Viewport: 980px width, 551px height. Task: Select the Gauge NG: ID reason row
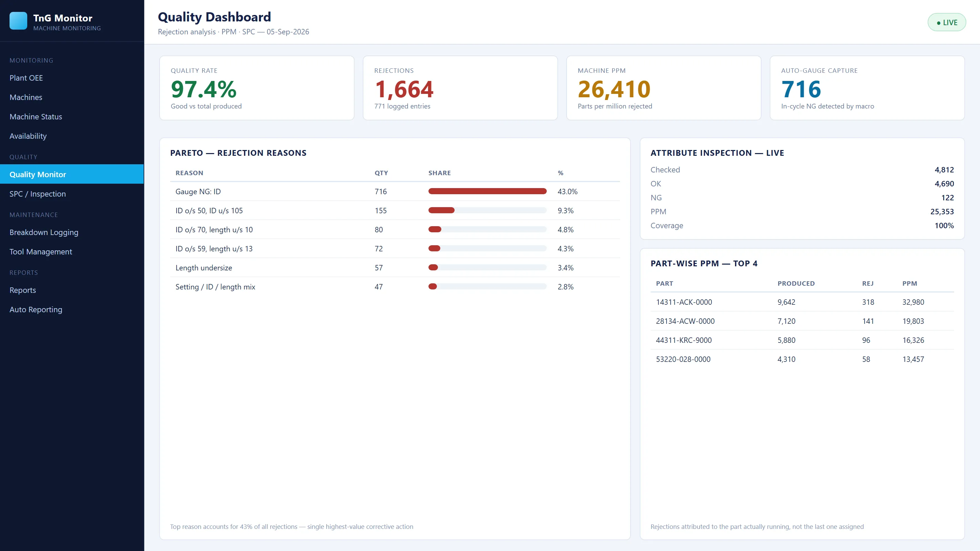(x=395, y=191)
